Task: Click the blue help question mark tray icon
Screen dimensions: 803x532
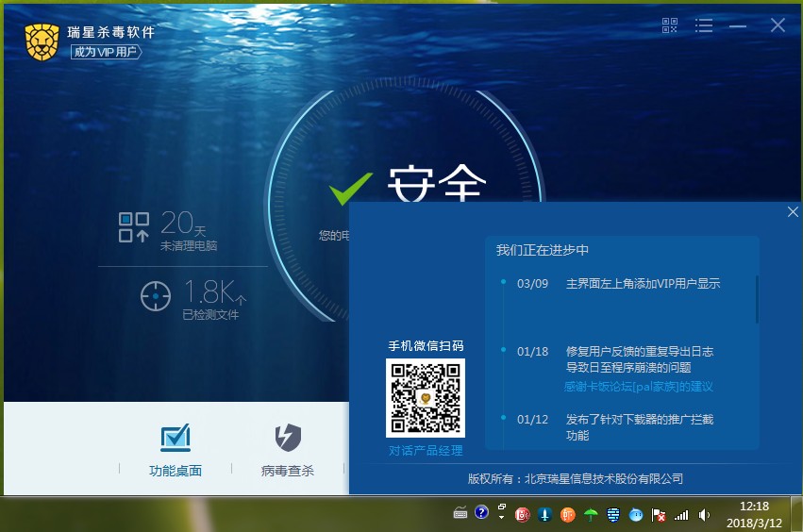Action: point(481,512)
